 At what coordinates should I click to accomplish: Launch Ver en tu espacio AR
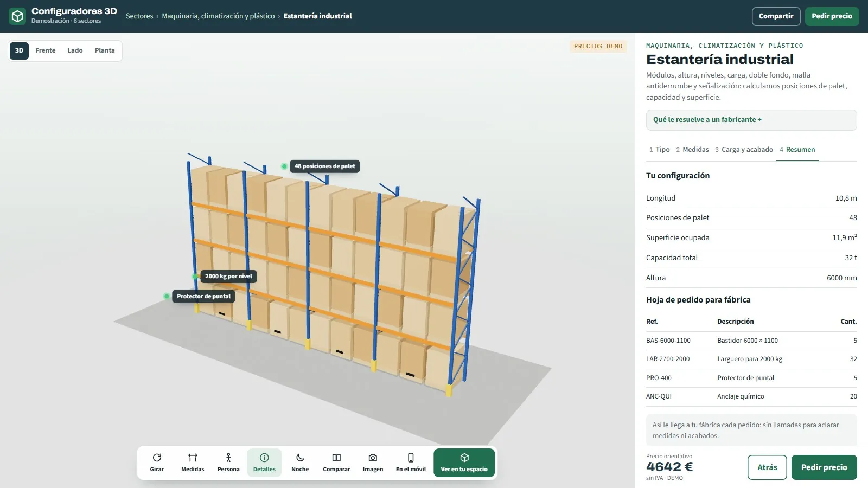[x=464, y=463]
